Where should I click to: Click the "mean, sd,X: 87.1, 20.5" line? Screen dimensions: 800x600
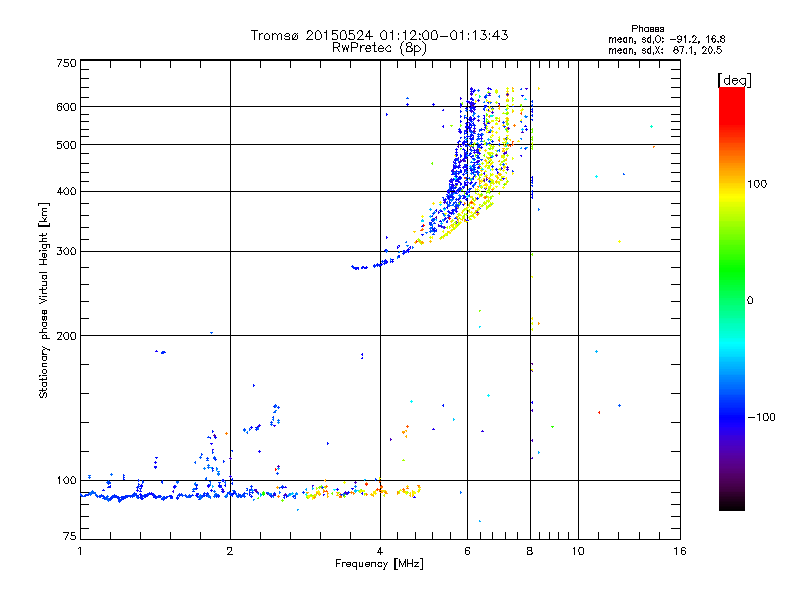pyautogui.click(x=665, y=50)
